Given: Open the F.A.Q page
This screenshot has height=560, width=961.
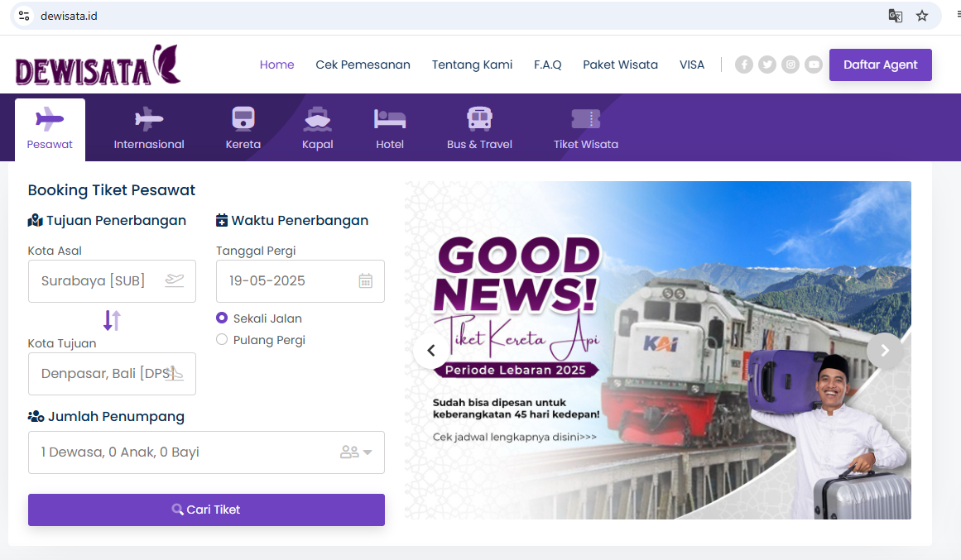Looking at the screenshot, I should (547, 65).
